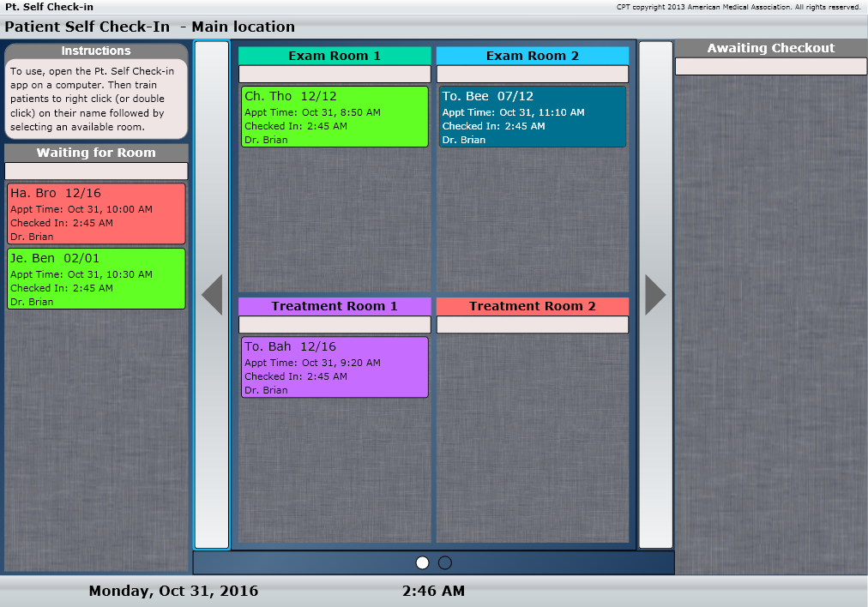Select the second page indicator dot
The image size is (868, 607).
coord(444,562)
